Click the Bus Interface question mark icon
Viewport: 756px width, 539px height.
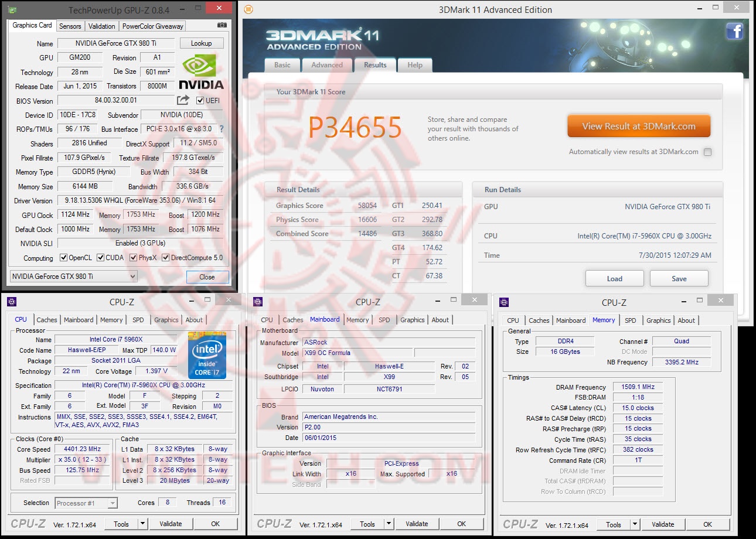(222, 129)
